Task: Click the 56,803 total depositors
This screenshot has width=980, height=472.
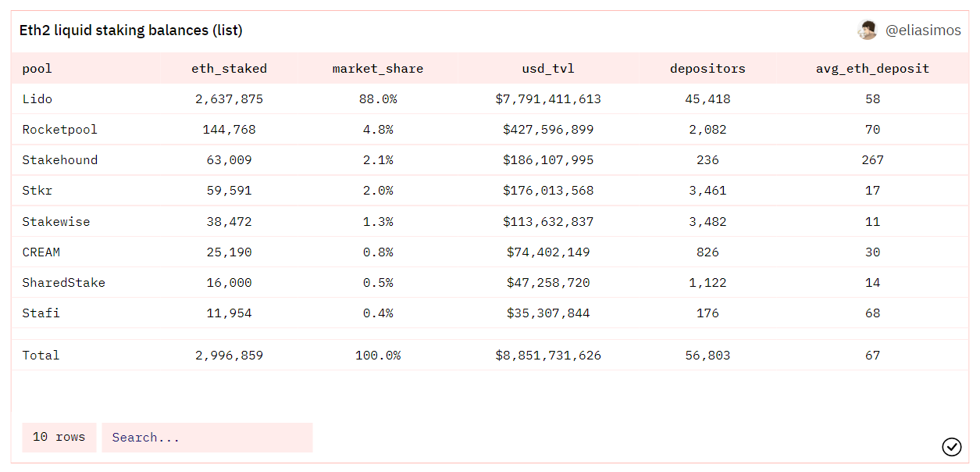Action: pyautogui.click(x=707, y=356)
